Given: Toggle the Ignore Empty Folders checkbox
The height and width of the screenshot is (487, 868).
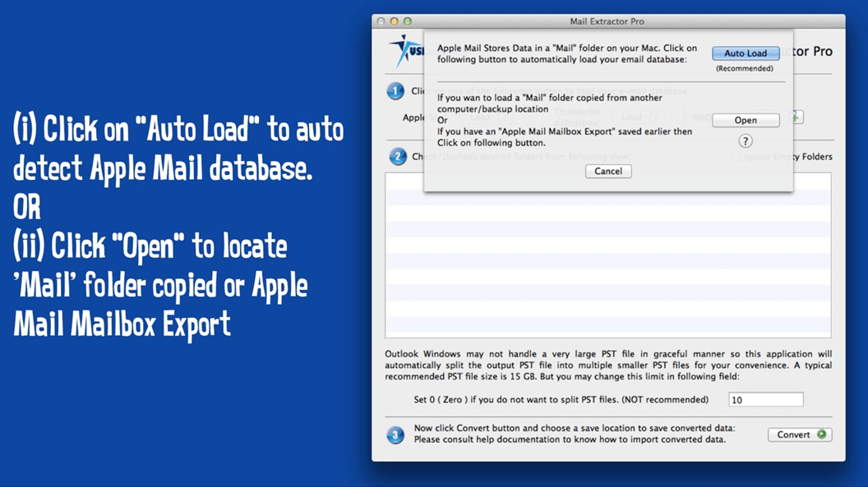Looking at the screenshot, I should coord(736,157).
